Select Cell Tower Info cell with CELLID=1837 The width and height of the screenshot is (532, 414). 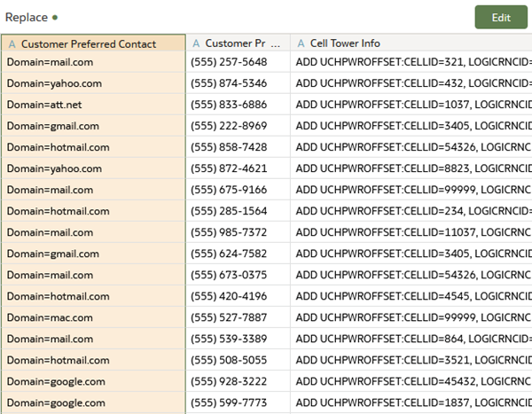point(411,402)
